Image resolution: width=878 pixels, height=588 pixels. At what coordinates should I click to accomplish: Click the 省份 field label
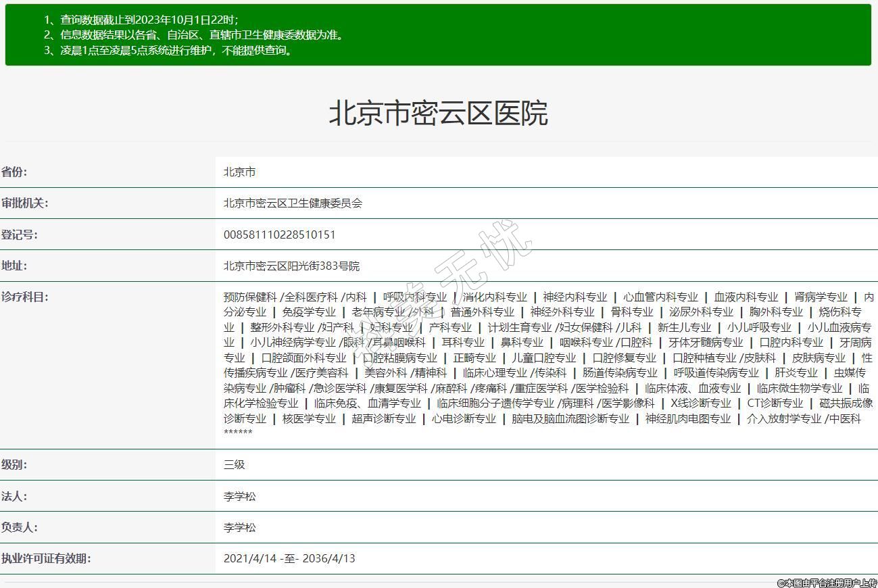point(14,172)
